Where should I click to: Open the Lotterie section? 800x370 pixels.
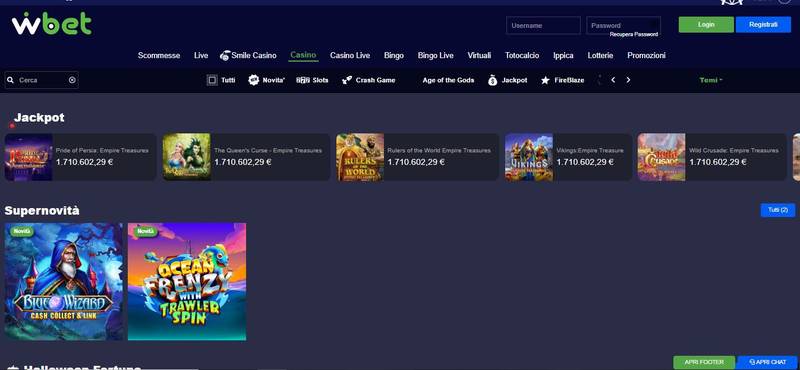[x=601, y=56]
